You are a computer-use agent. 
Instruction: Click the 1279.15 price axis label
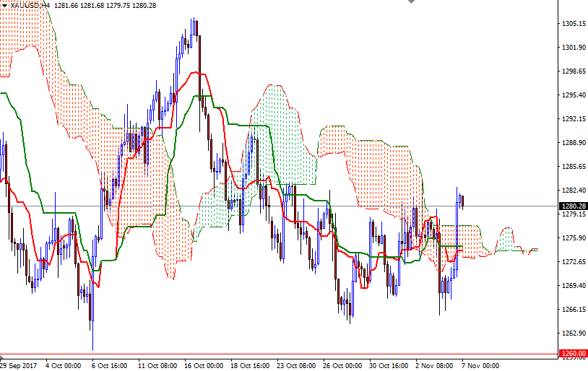tap(574, 214)
